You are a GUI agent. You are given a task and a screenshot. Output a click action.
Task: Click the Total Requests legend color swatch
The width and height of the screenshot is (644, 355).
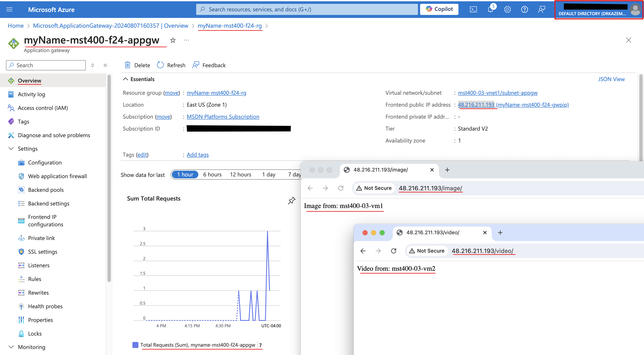135,345
